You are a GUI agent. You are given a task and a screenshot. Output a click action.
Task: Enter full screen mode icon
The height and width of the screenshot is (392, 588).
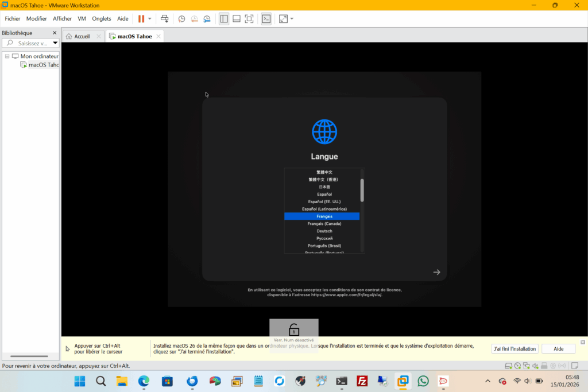pos(249,18)
